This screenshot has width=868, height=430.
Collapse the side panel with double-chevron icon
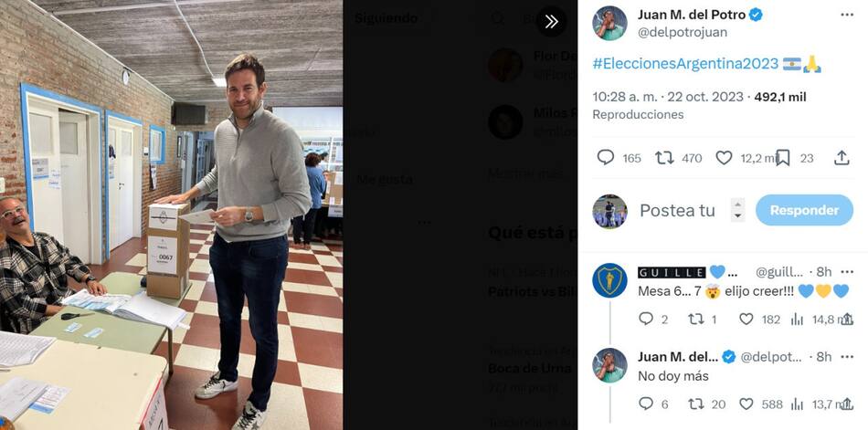click(551, 21)
